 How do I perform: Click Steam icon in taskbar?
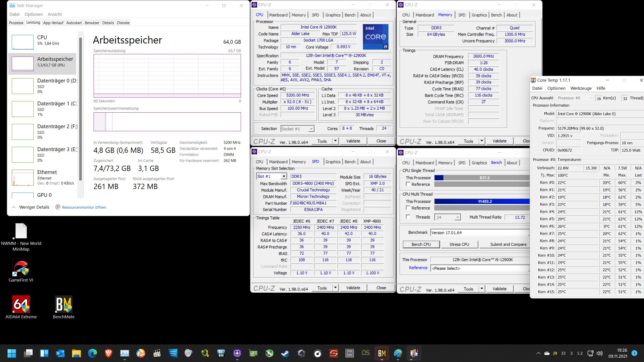[x=285, y=353]
